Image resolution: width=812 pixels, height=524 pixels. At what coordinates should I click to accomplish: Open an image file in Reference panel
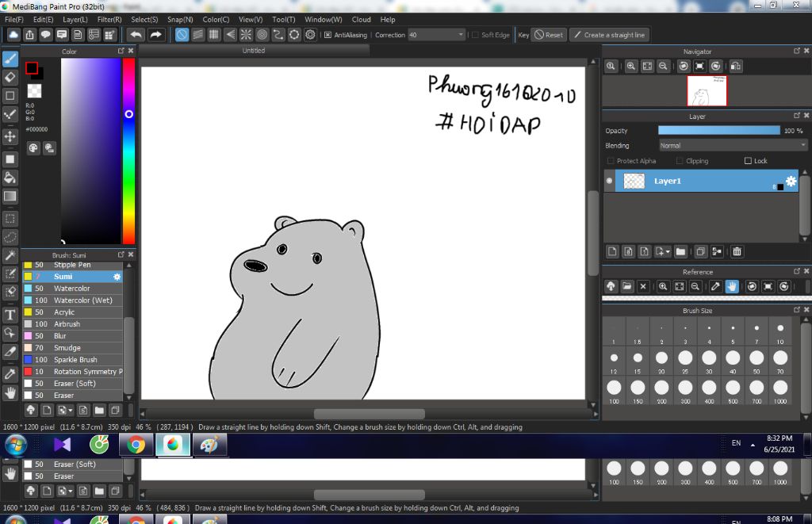pyautogui.click(x=626, y=286)
